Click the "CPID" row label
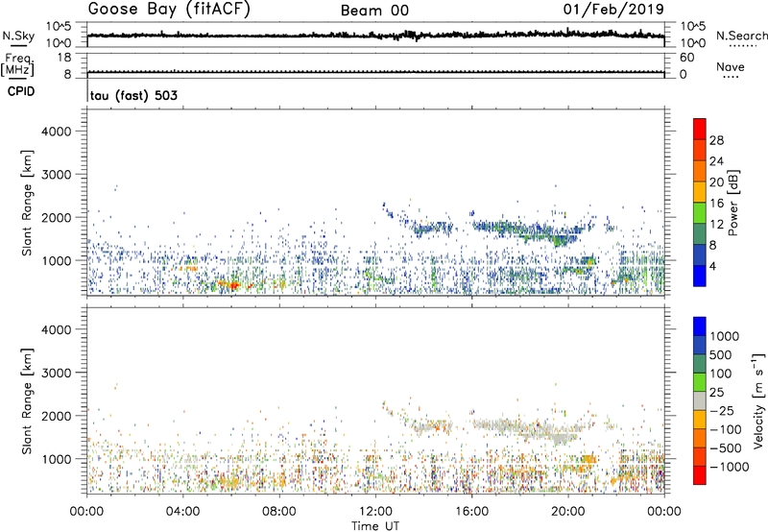Image resolution: width=768 pixels, height=532 pixels. [21, 91]
